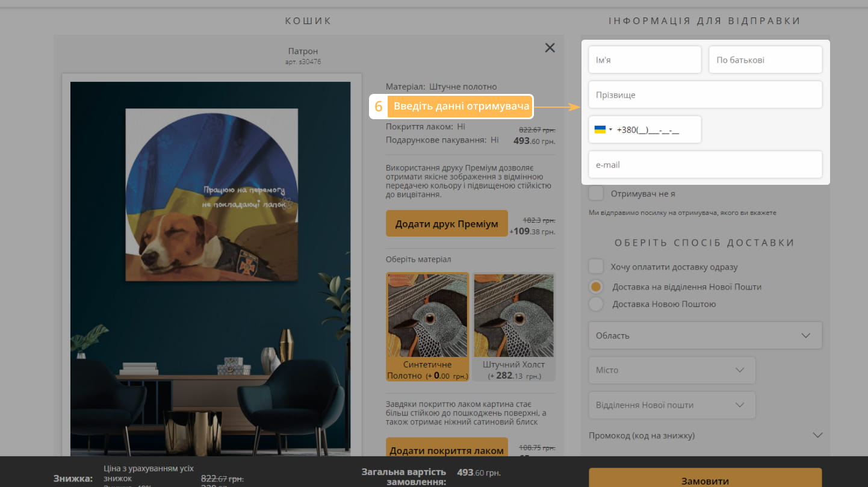Open the Ukraine flag country code selector

(603, 129)
